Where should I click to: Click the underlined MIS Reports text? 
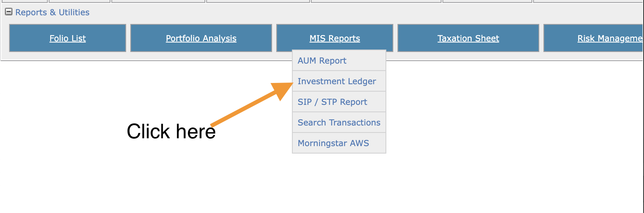(335, 38)
